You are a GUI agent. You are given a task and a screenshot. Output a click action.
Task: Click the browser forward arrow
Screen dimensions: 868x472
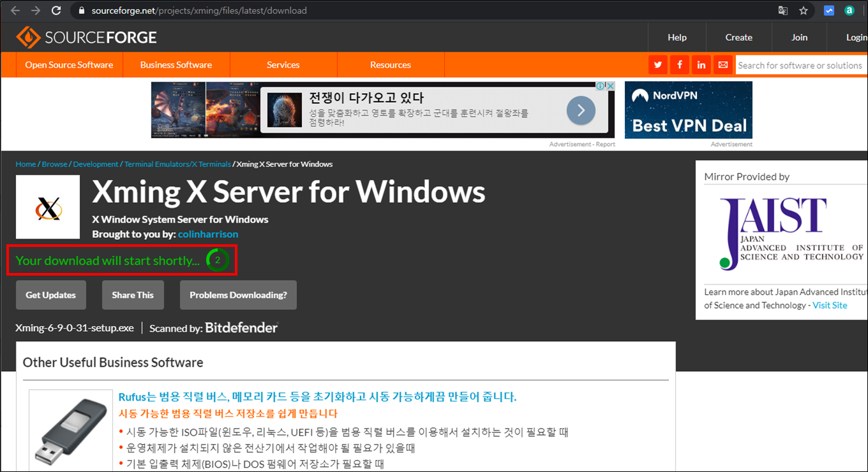(x=36, y=11)
